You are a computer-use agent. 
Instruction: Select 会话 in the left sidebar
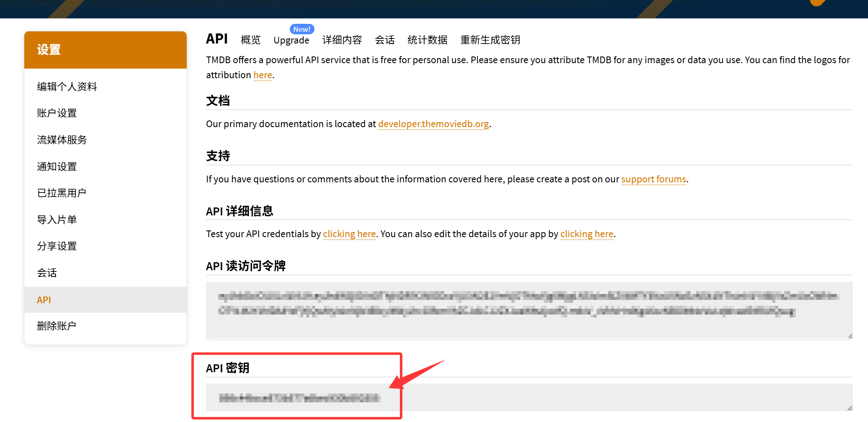click(x=47, y=273)
